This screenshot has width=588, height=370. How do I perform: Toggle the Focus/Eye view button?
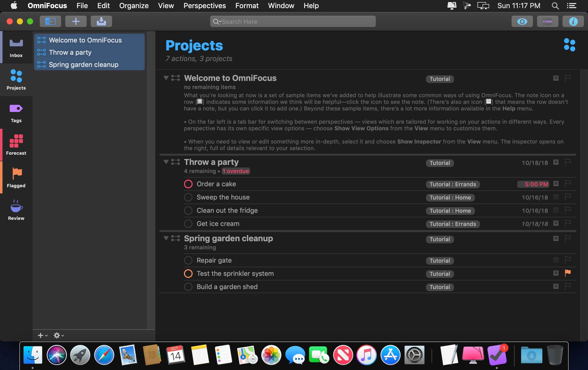522,21
